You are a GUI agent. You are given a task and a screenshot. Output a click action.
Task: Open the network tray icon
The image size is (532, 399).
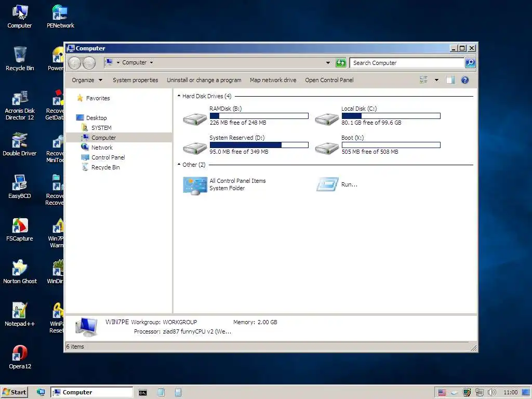pyautogui.click(x=479, y=393)
